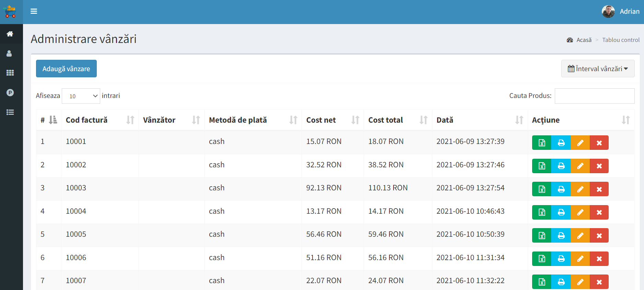This screenshot has width=644, height=290.
Task: Edit sale with invoice code 10003
Action: (x=580, y=189)
